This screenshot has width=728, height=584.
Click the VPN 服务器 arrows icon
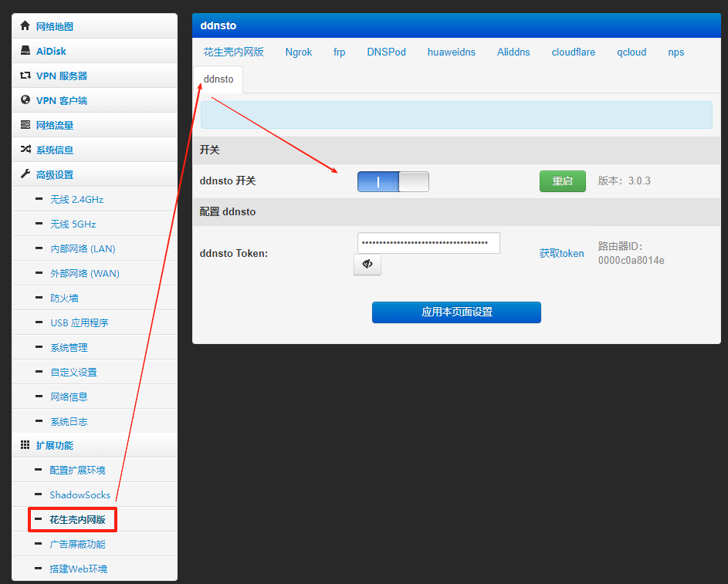pyautogui.click(x=25, y=76)
